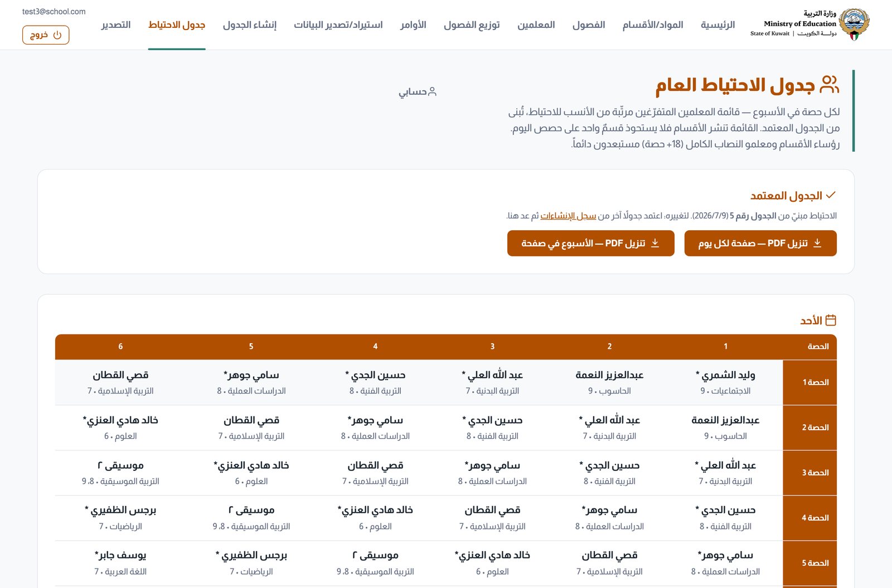Screen dimensions: 892x588
Task: Click عبدالعزيز النعمة in الحصة 1 row
Action: (609, 375)
